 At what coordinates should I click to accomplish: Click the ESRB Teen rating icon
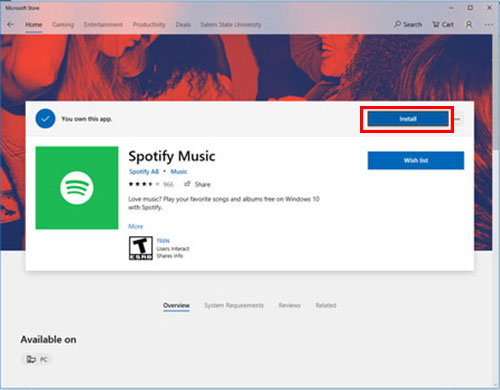click(141, 248)
